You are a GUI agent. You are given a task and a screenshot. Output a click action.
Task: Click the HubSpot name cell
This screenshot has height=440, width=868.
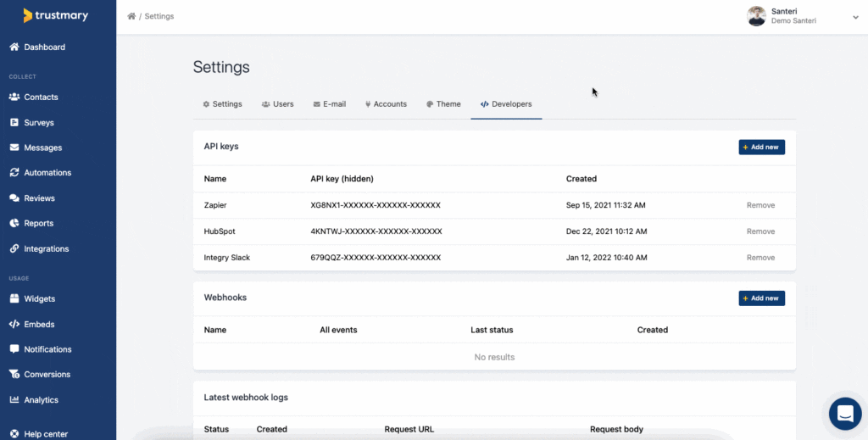[x=220, y=231]
